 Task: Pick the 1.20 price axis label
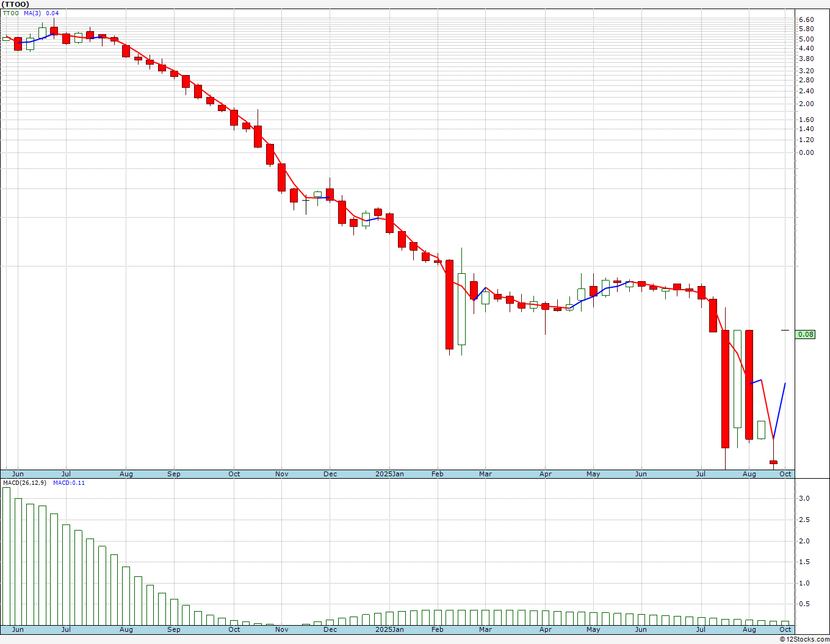tap(806, 140)
